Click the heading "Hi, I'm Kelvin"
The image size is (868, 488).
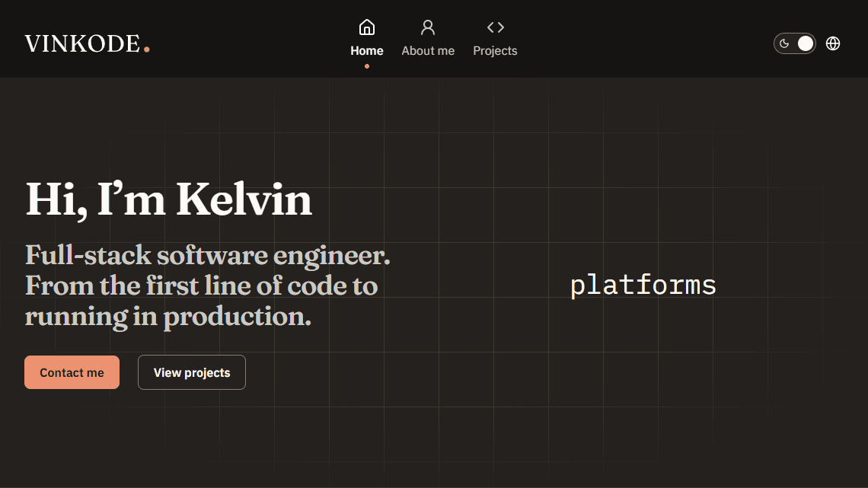point(169,199)
